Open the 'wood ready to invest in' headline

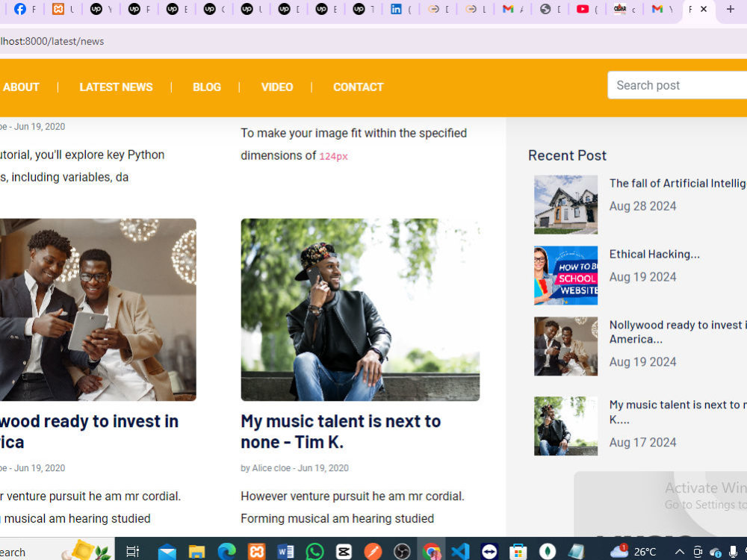click(89, 432)
